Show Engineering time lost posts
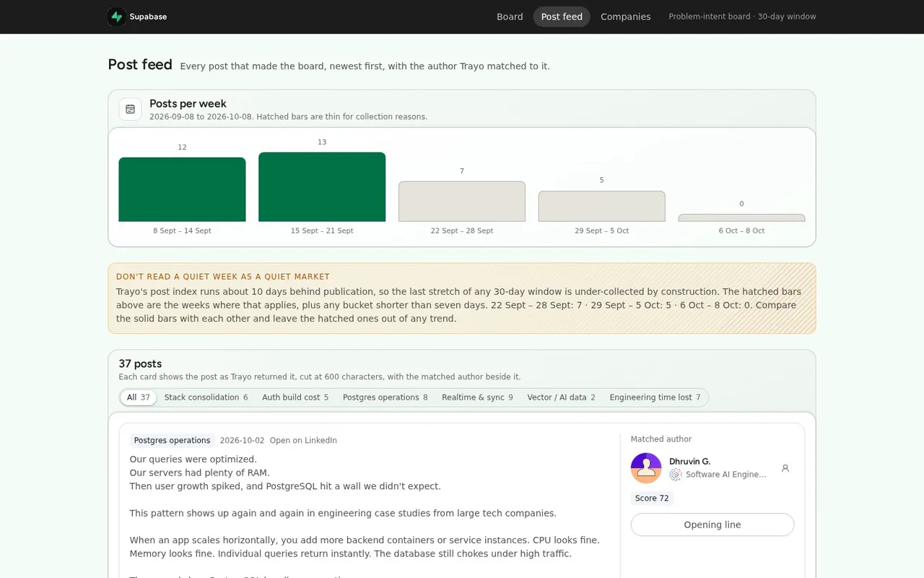Viewport: 924px width, 578px height. pos(655,397)
